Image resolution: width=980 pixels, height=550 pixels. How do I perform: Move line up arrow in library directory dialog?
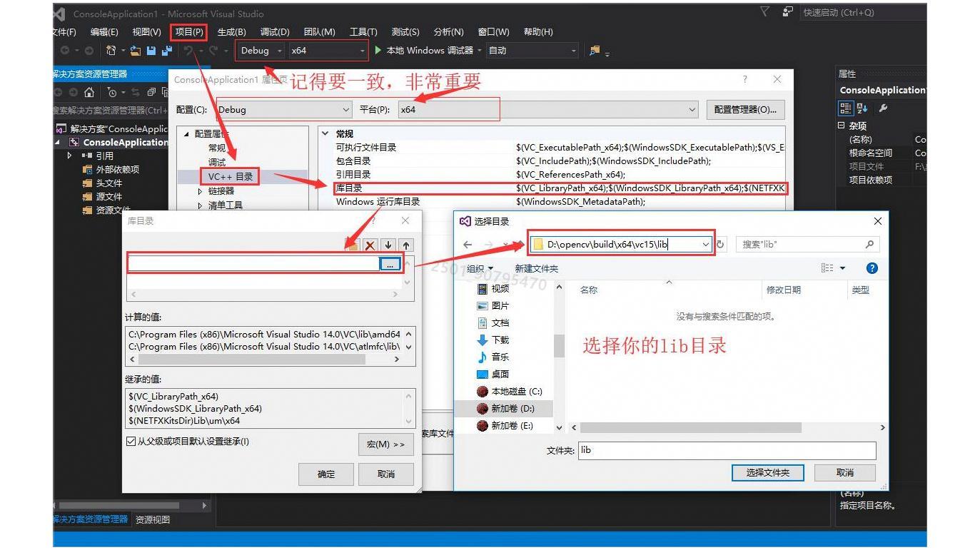405,245
